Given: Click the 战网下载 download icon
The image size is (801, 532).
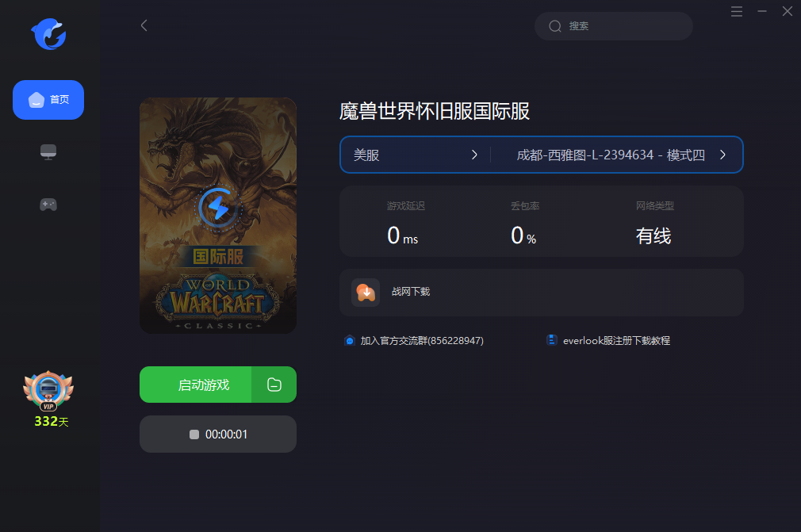Looking at the screenshot, I should coord(366,293).
